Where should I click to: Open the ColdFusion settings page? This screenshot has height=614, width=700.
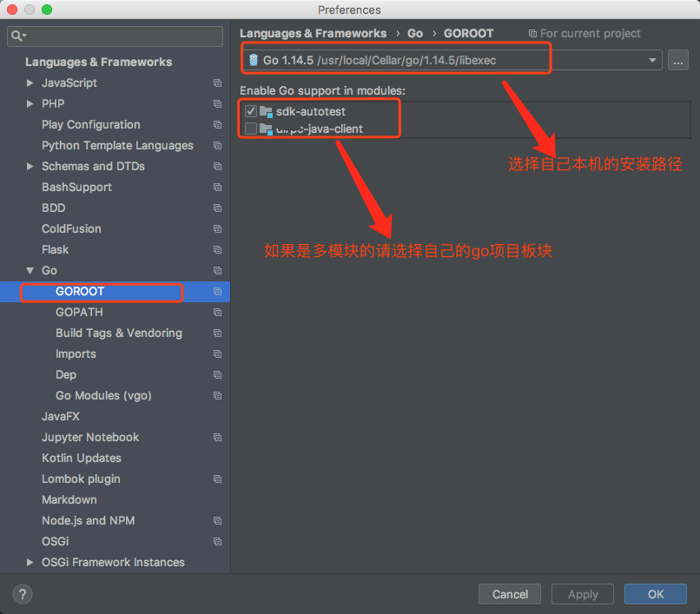tap(71, 228)
